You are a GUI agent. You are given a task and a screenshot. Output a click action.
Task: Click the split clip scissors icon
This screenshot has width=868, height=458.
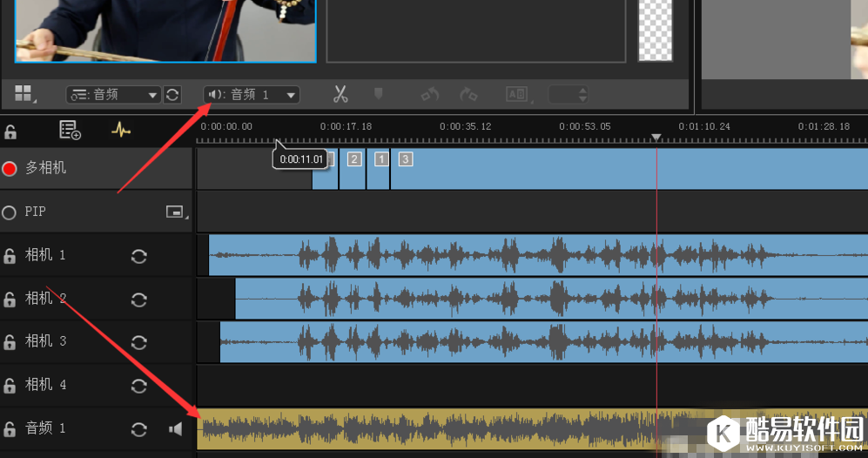click(340, 94)
